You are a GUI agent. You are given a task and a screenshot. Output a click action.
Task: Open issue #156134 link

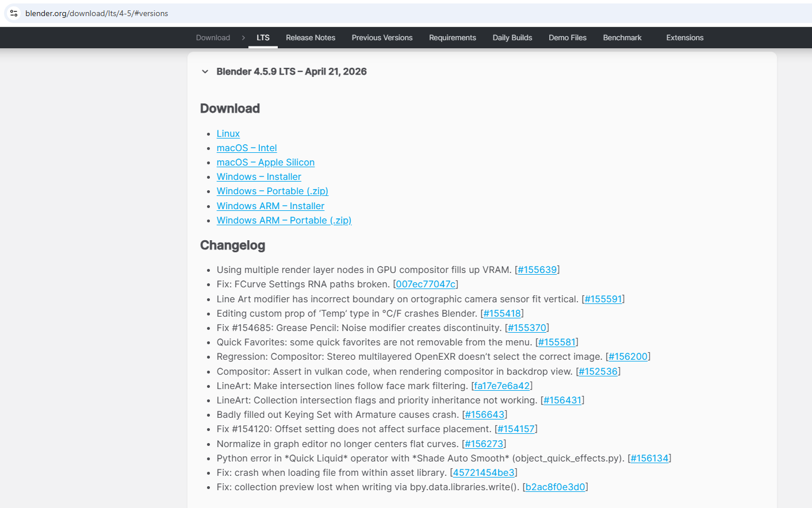tap(649, 459)
